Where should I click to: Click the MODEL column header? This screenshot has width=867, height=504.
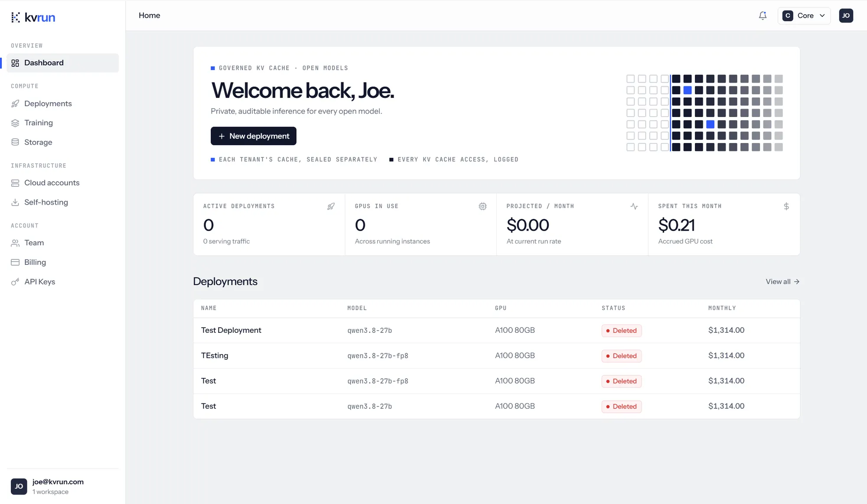(x=357, y=308)
